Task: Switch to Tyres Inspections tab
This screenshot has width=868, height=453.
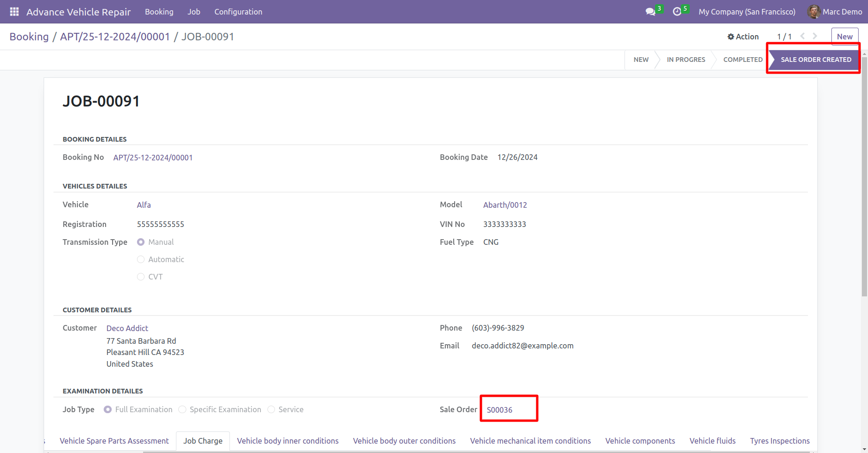Action: (x=779, y=441)
